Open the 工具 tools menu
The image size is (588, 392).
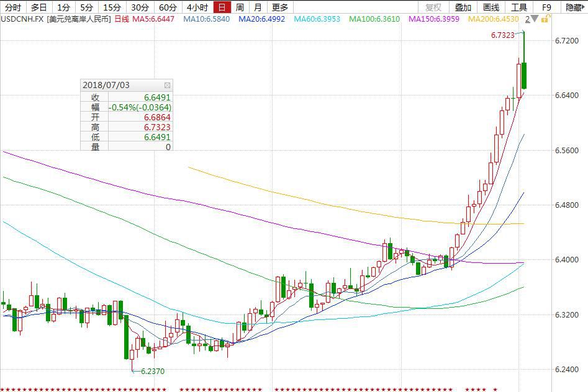(x=518, y=7)
